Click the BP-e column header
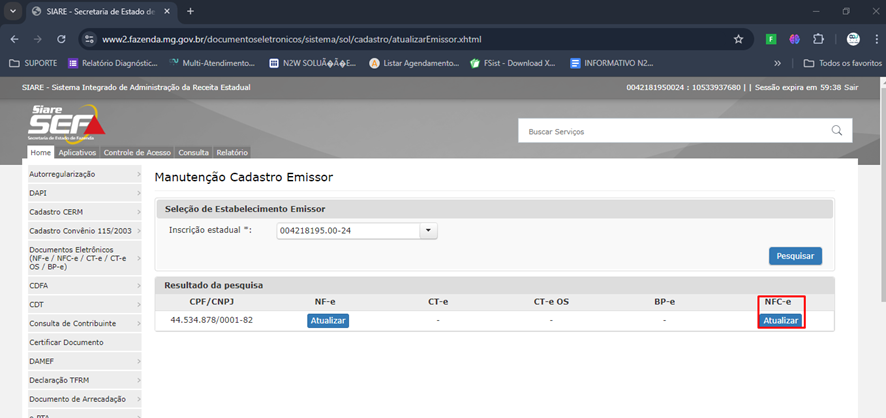This screenshot has height=418, width=886. (664, 302)
